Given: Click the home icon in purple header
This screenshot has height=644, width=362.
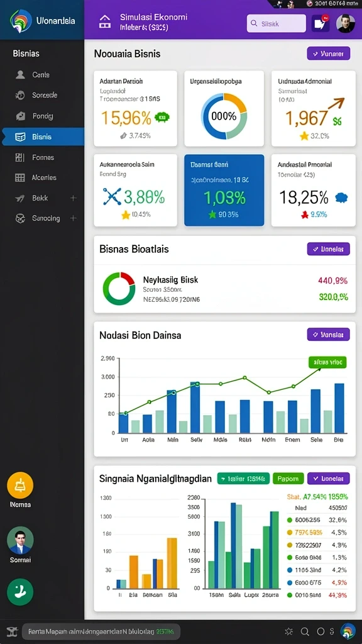Looking at the screenshot, I should pos(105,22).
